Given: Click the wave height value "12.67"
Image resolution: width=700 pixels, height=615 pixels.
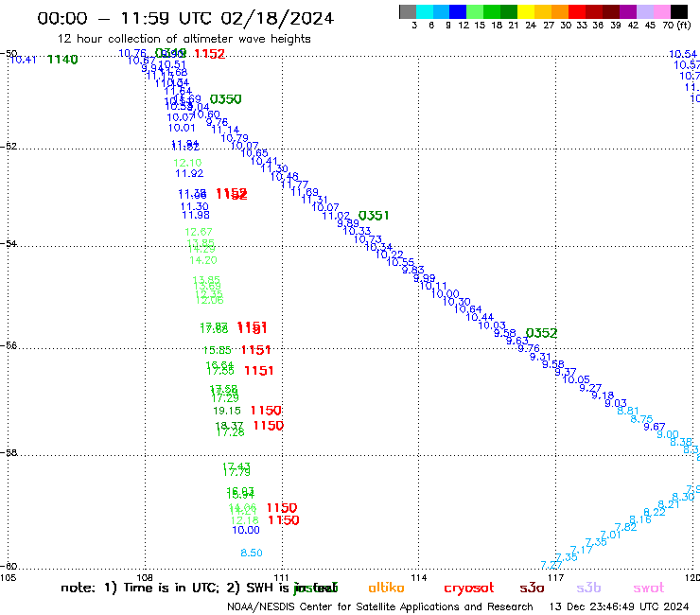Looking at the screenshot, I should [199, 232].
